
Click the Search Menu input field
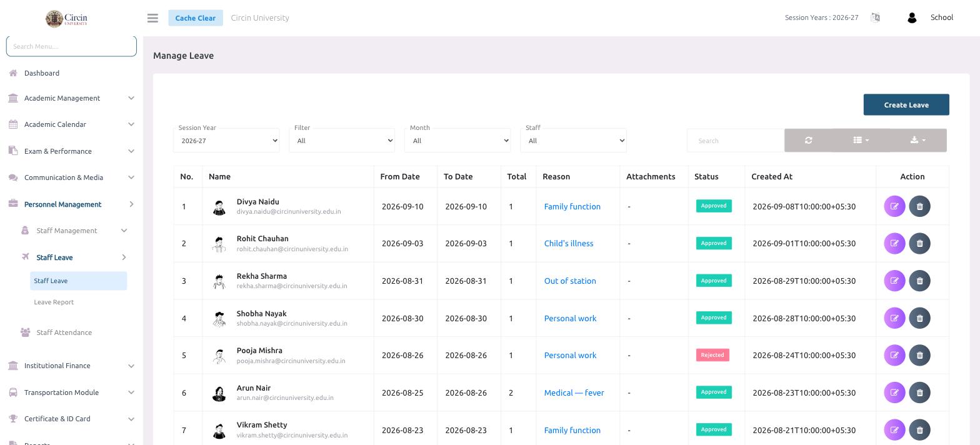tap(71, 46)
